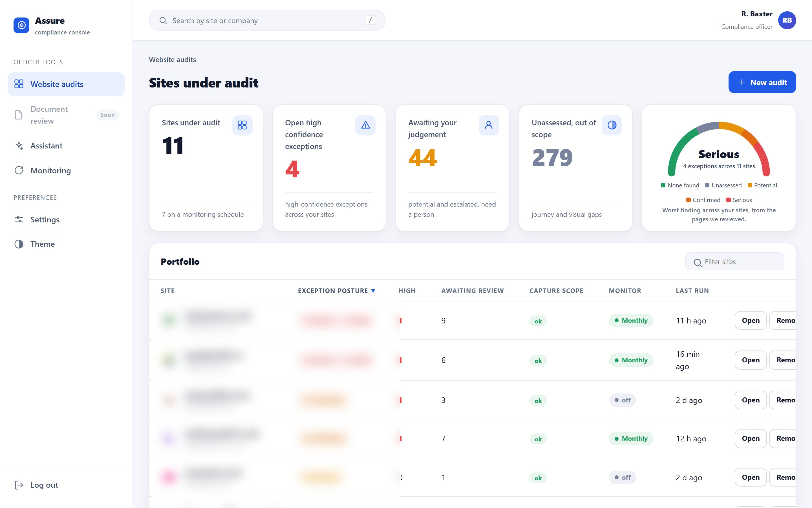Click the Document review page icon
The image size is (812, 508).
(19, 115)
